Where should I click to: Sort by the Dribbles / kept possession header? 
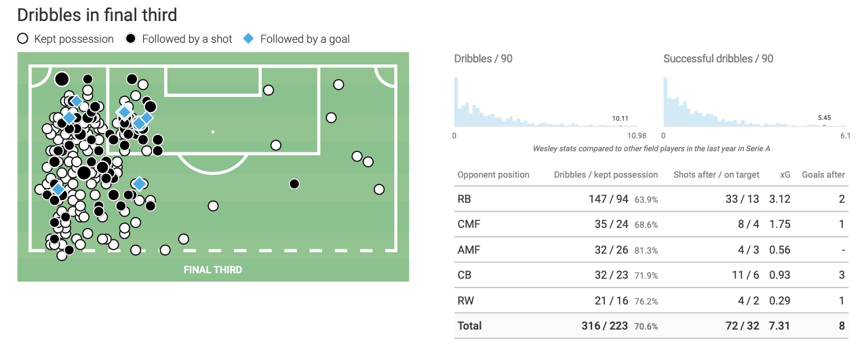click(606, 174)
